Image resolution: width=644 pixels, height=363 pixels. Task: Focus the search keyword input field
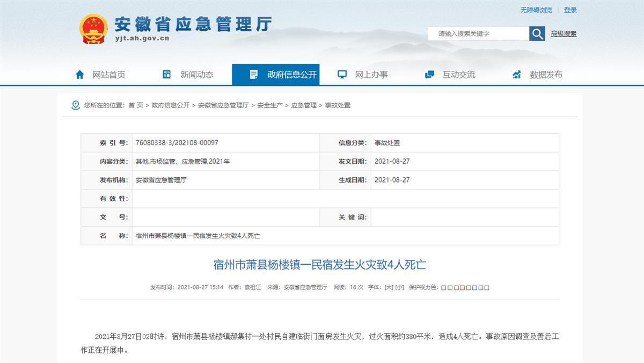(x=478, y=34)
